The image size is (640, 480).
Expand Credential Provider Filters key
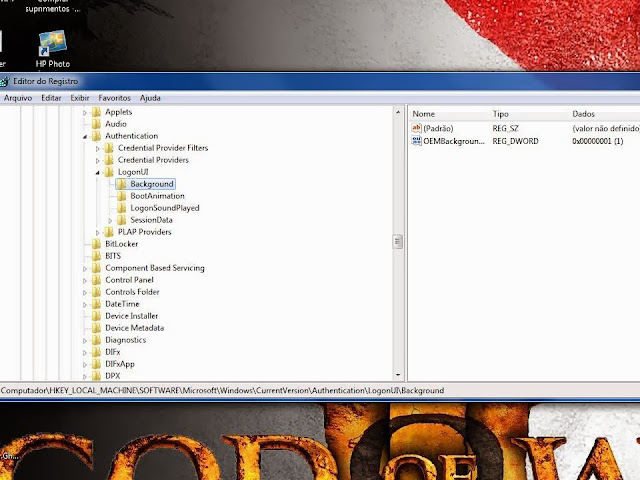98,148
